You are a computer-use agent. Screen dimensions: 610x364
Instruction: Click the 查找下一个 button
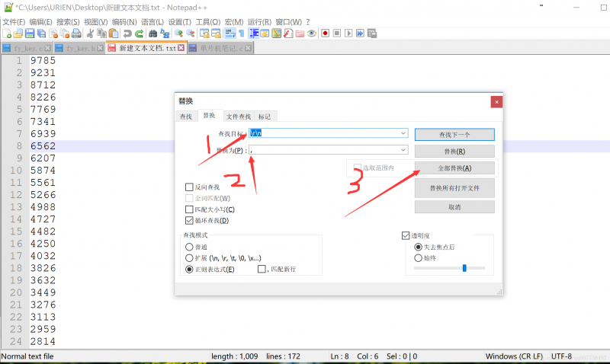(x=454, y=135)
